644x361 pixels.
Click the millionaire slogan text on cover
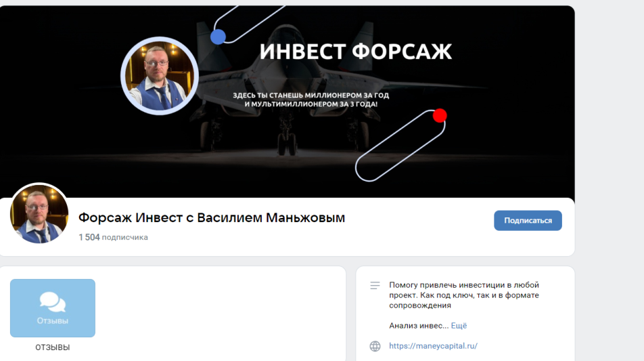[x=311, y=100]
